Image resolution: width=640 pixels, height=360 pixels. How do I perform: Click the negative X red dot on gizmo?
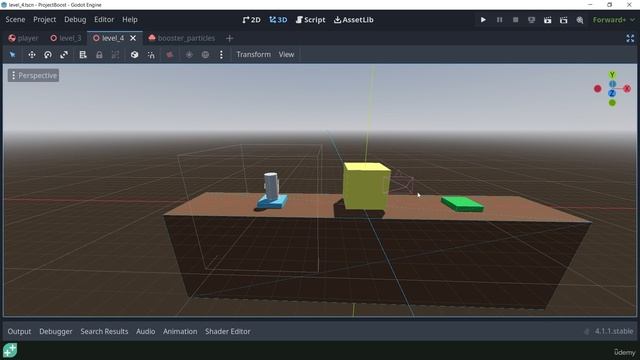598,89
